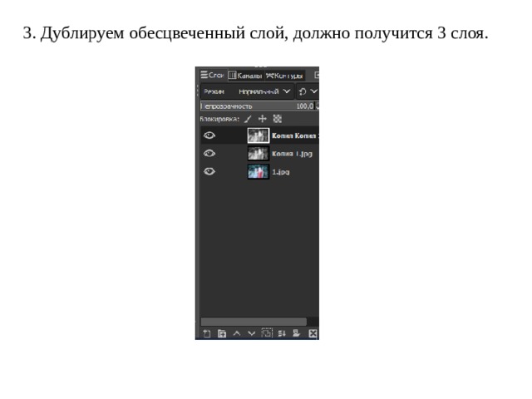This screenshot has width=532, height=399.
Task: Lock pixels with the brush icon
Action: 248,119
